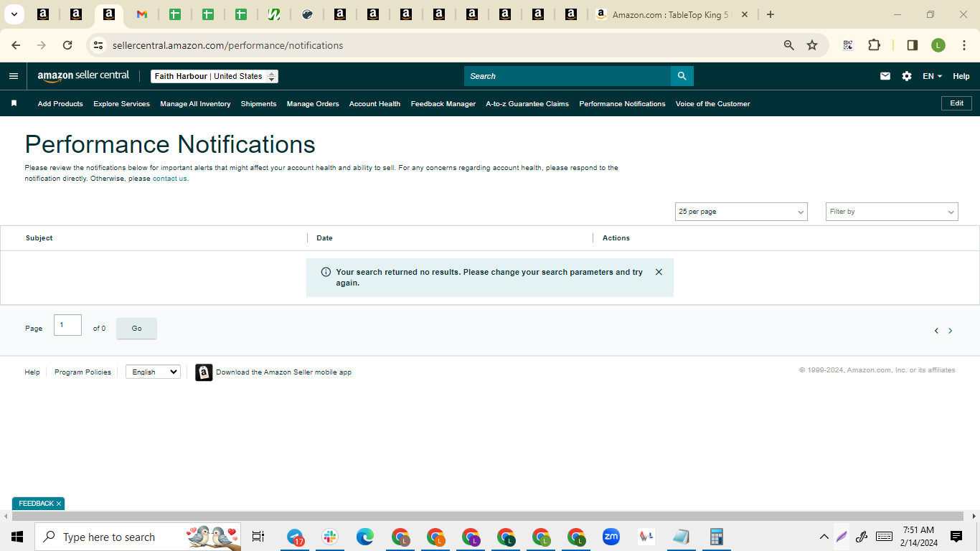Image resolution: width=980 pixels, height=551 pixels.
Task: Open Manage Orders
Action: [x=313, y=104]
